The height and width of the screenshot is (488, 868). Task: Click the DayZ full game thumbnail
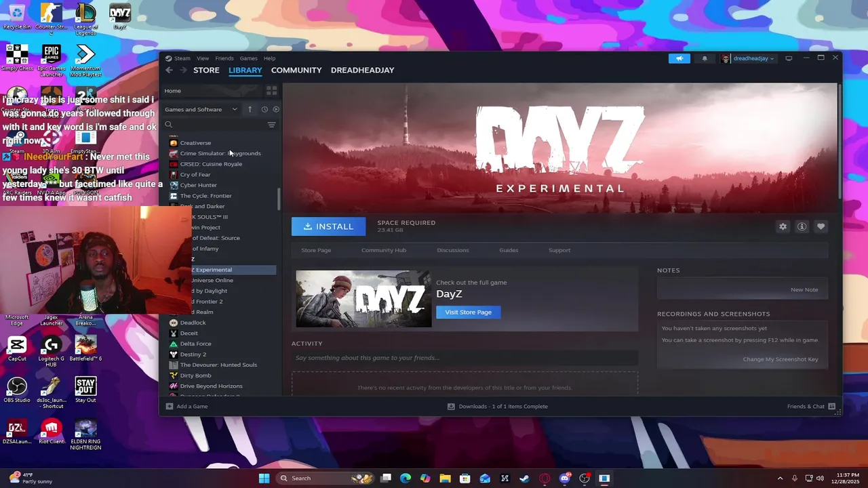point(363,299)
